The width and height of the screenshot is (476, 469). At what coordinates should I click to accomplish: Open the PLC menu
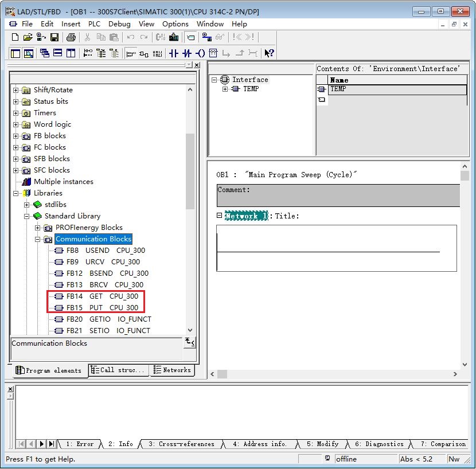94,24
